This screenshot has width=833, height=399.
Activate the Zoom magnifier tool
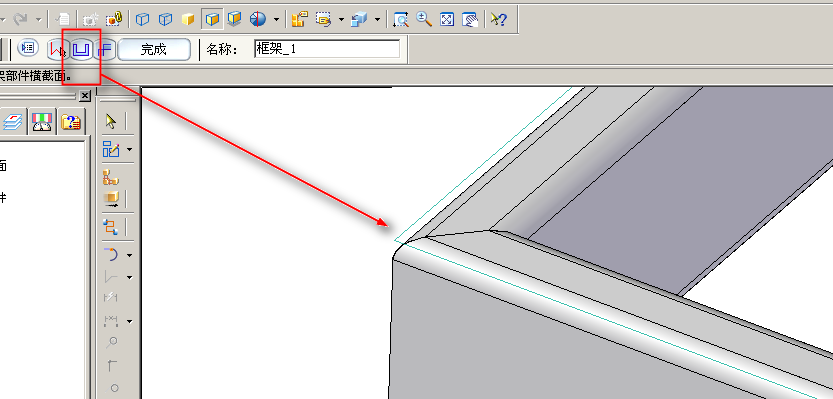click(x=423, y=20)
